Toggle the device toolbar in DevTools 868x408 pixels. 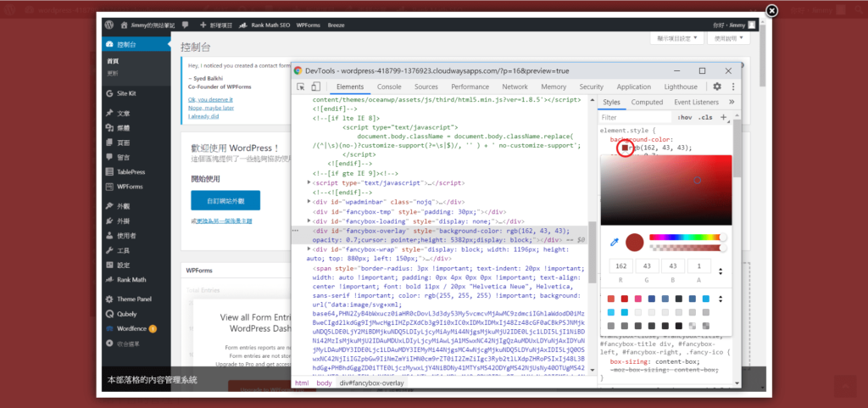pyautogui.click(x=315, y=87)
